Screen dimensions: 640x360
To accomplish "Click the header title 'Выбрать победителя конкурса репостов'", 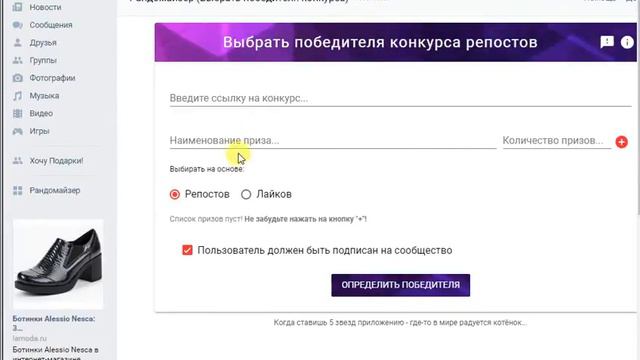I will coord(380,42).
